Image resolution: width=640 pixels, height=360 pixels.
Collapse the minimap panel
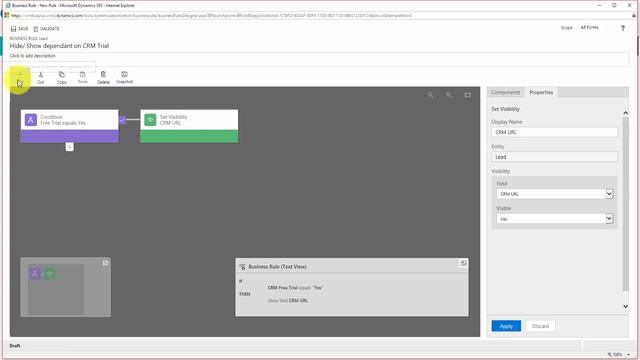105,262
